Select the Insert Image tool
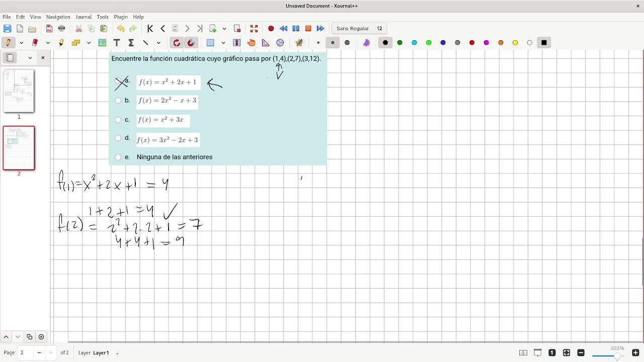The width and height of the screenshot is (644, 362). pyautogui.click(x=103, y=43)
